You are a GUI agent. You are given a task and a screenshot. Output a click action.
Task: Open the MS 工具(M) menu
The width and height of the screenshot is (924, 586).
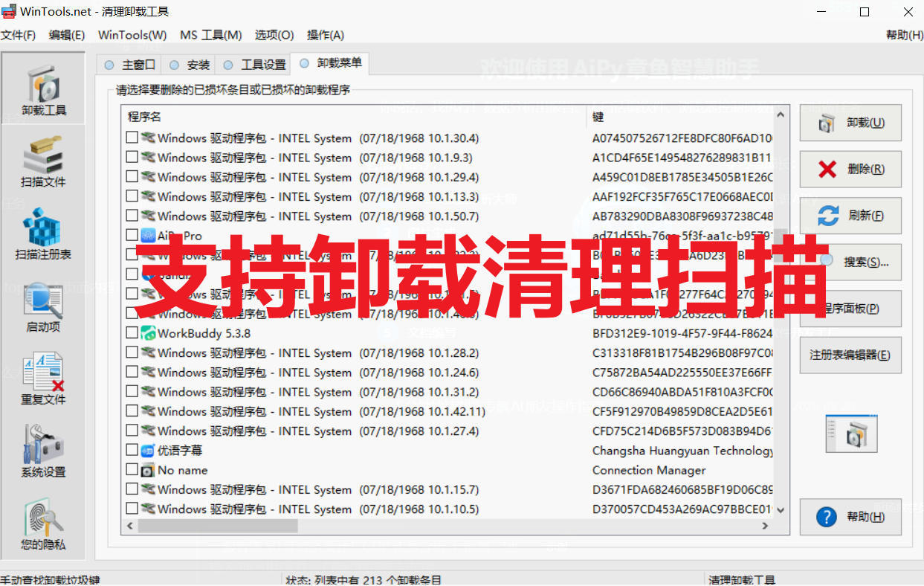210,35
